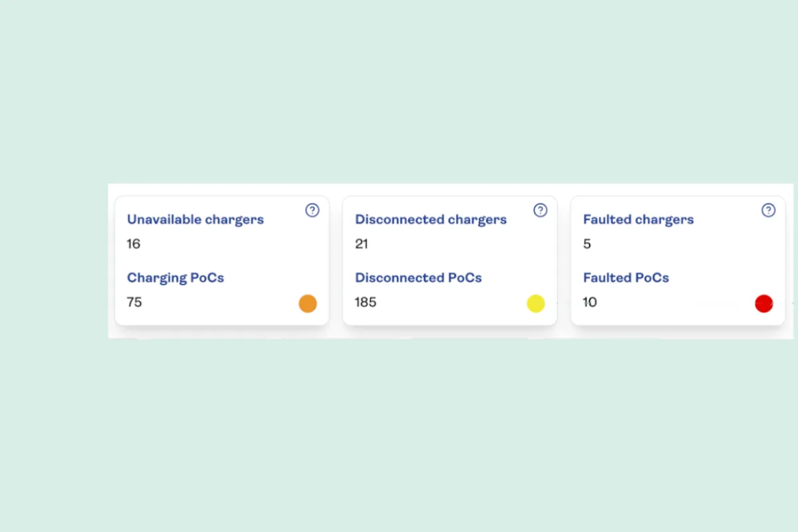Click the Disconnected chargers count 21
The image size is (798, 532).
[x=362, y=244]
